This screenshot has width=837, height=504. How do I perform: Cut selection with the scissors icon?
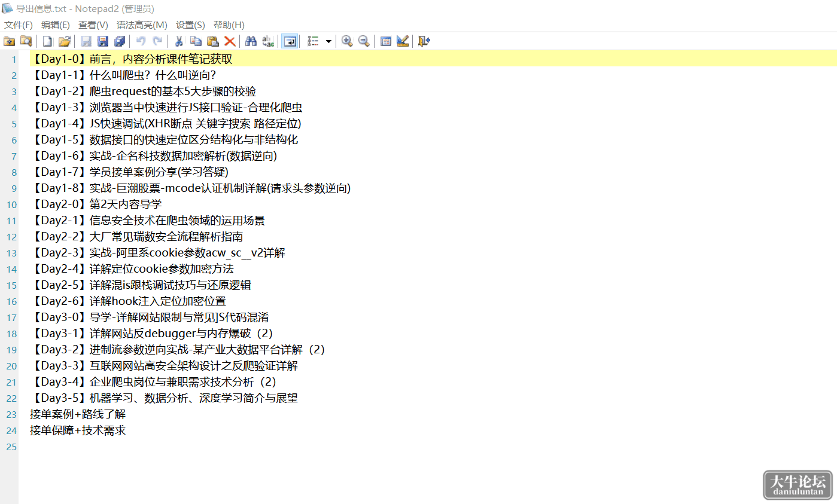point(179,41)
